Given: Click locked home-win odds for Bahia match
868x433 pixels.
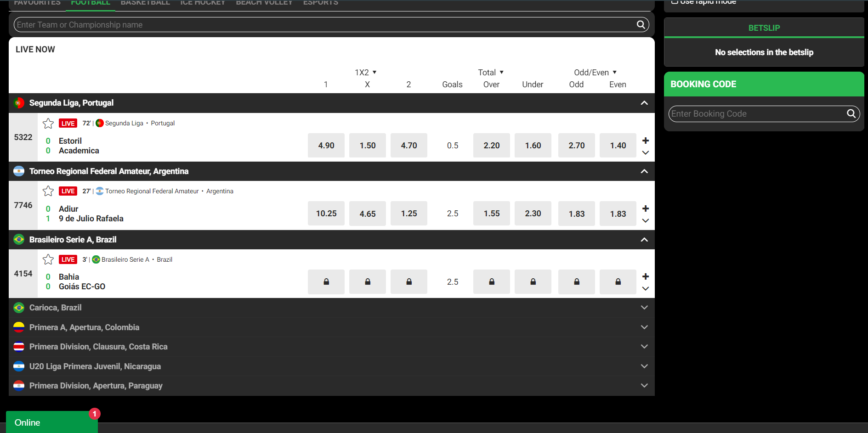Looking at the screenshot, I should click(x=326, y=282).
